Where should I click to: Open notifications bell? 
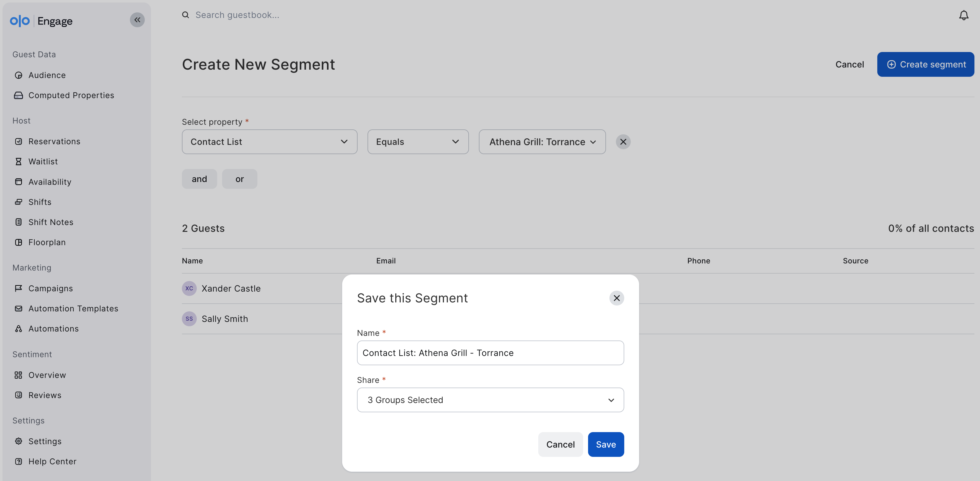(x=963, y=15)
